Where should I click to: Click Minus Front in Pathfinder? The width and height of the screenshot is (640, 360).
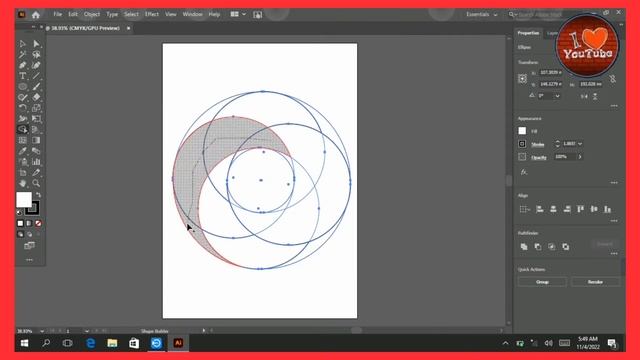[538, 247]
